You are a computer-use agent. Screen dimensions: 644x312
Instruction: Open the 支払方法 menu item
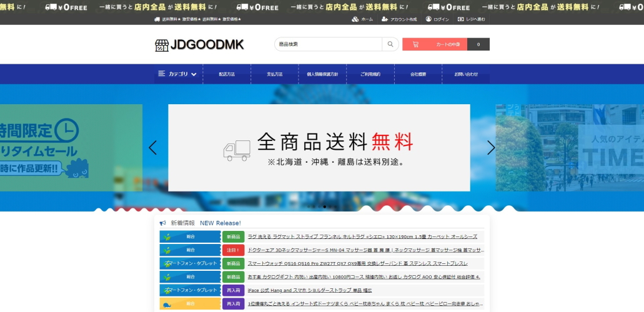coord(275,74)
